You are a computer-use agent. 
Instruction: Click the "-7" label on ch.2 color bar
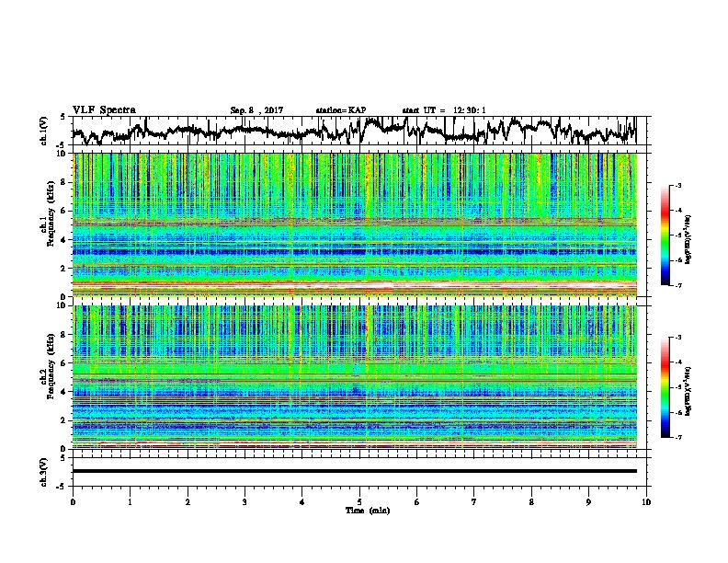click(x=678, y=437)
